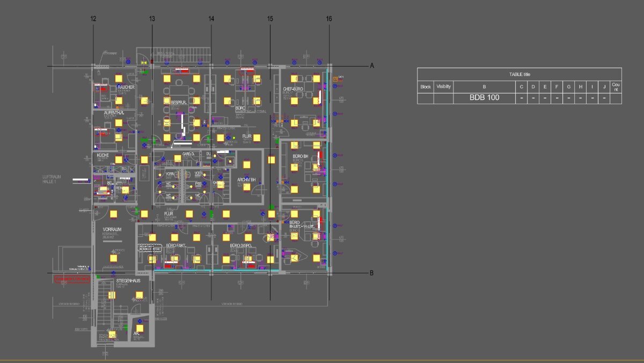Image resolution: width=644 pixels, height=363 pixels.
Task: Click the row axis marker A
Action: click(371, 66)
